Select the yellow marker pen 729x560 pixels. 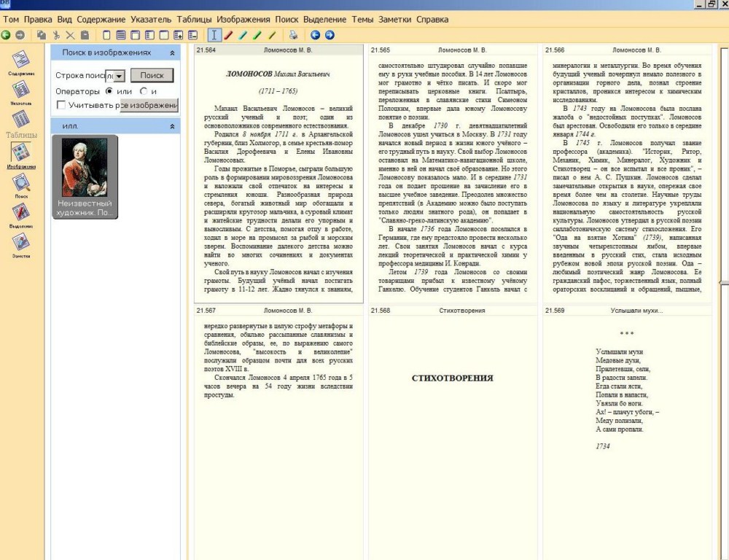pyautogui.click(x=272, y=35)
